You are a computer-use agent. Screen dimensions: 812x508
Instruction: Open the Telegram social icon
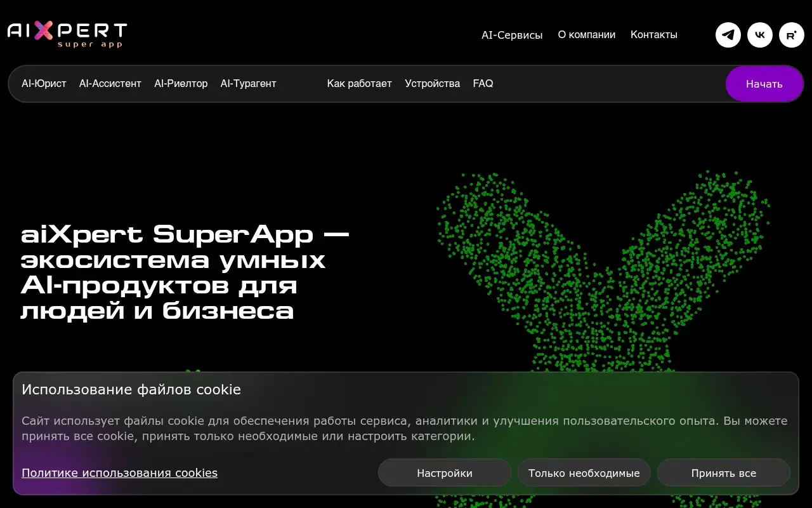728,35
